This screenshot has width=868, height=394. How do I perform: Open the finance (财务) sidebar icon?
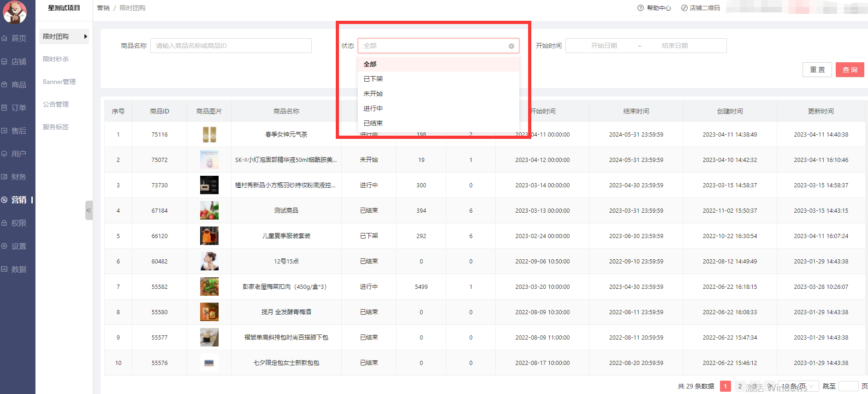[5, 177]
